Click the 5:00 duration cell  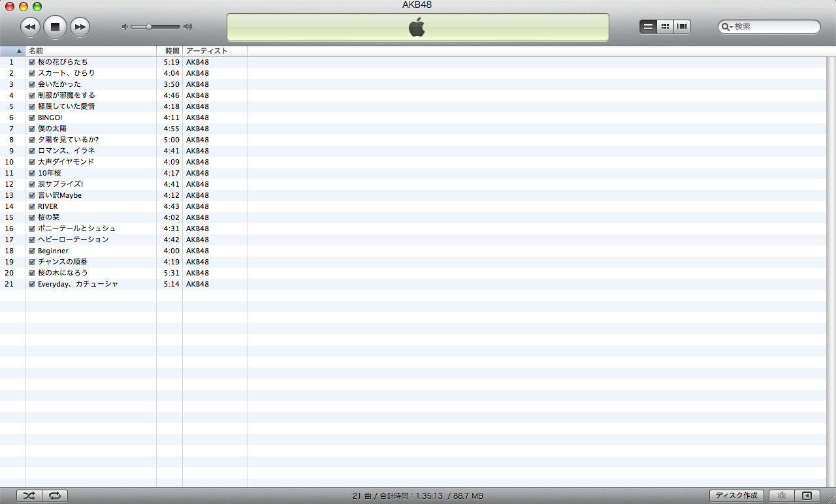click(x=171, y=140)
